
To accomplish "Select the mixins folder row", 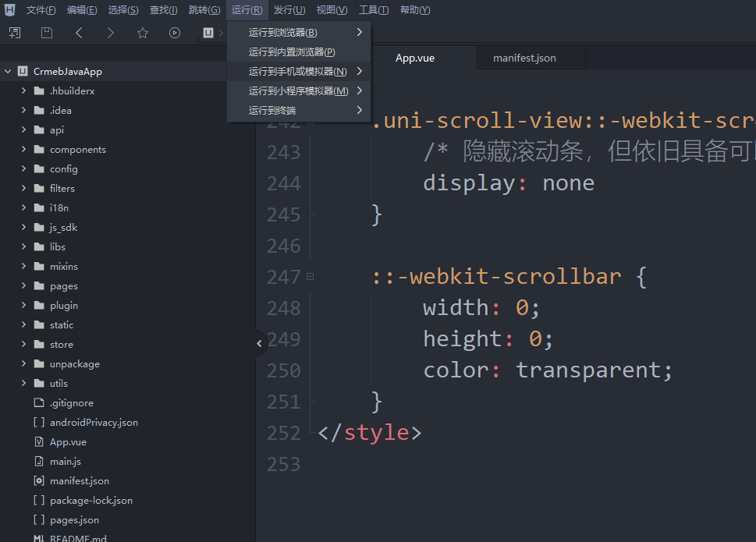I will click(128, 266).
